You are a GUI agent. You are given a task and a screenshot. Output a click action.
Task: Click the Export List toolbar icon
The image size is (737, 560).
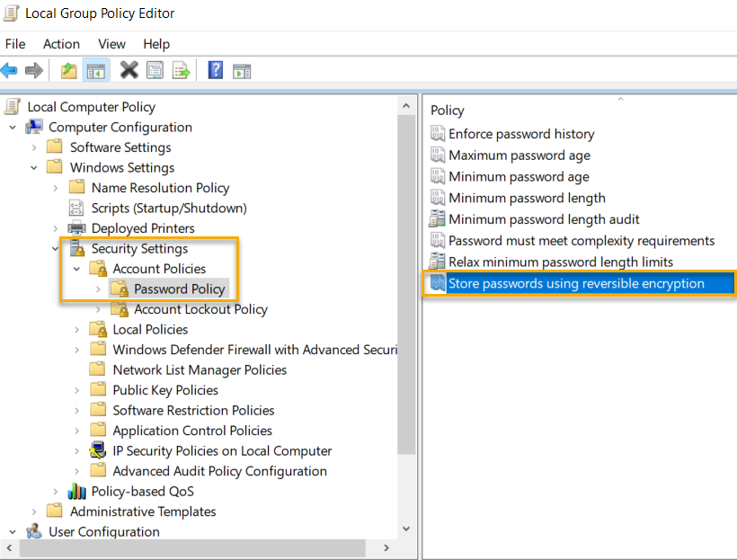coord(181,70)
